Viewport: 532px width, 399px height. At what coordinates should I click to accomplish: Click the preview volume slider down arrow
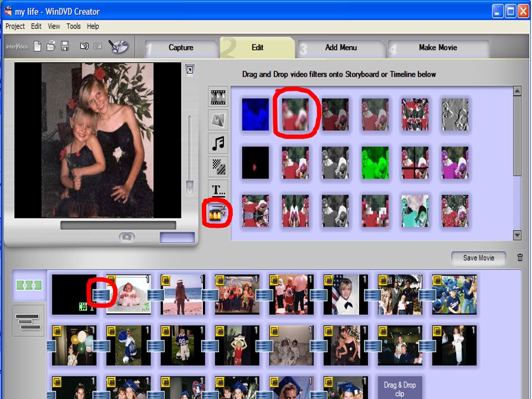click(x=190, y=188)
